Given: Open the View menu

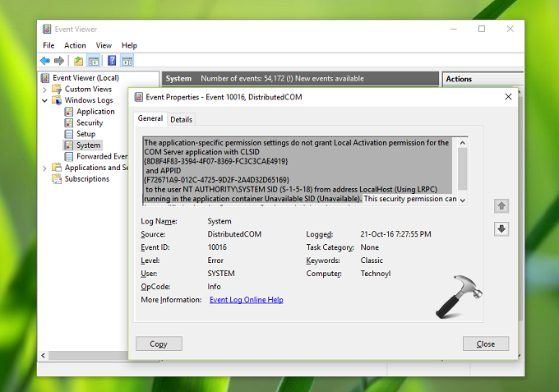Looking at the screenshot, I should tap(104, 45).
